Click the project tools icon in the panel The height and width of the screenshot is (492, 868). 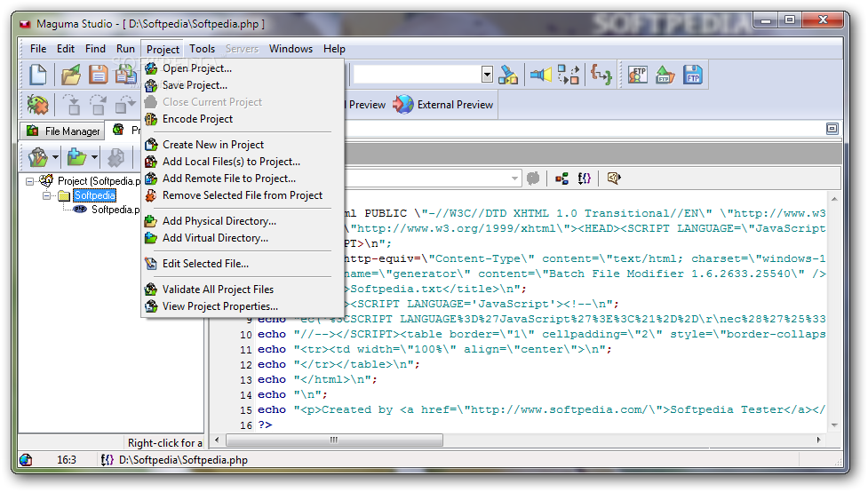point(38,158)
